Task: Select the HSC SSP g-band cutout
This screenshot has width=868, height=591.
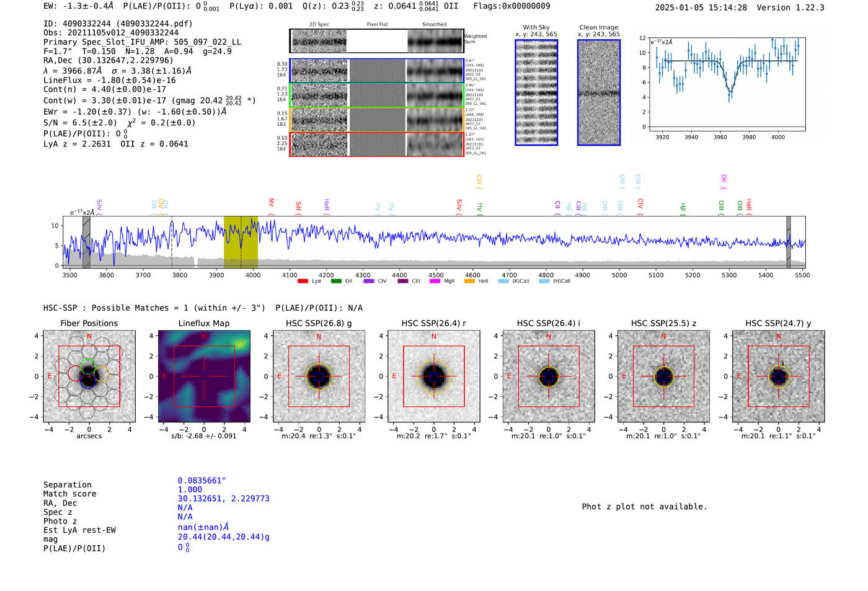Action: click(319, 376)
